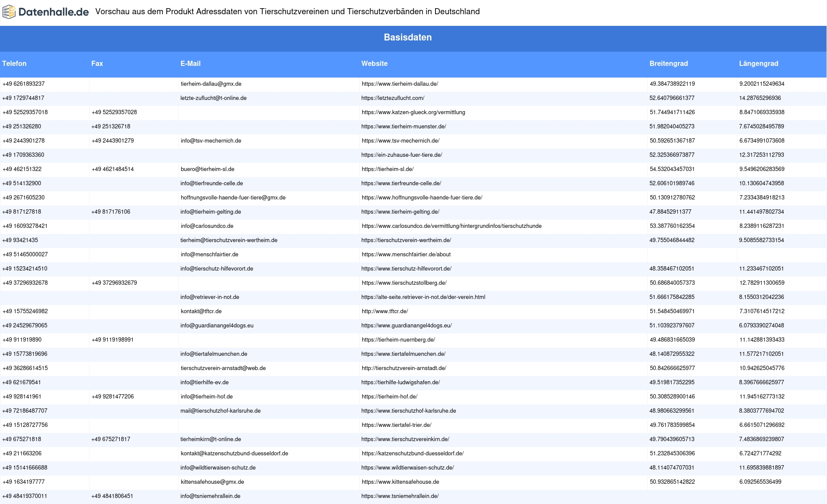
Task: Open https://www.tierheim-dallau.de/ website
Action: [400, 84]
